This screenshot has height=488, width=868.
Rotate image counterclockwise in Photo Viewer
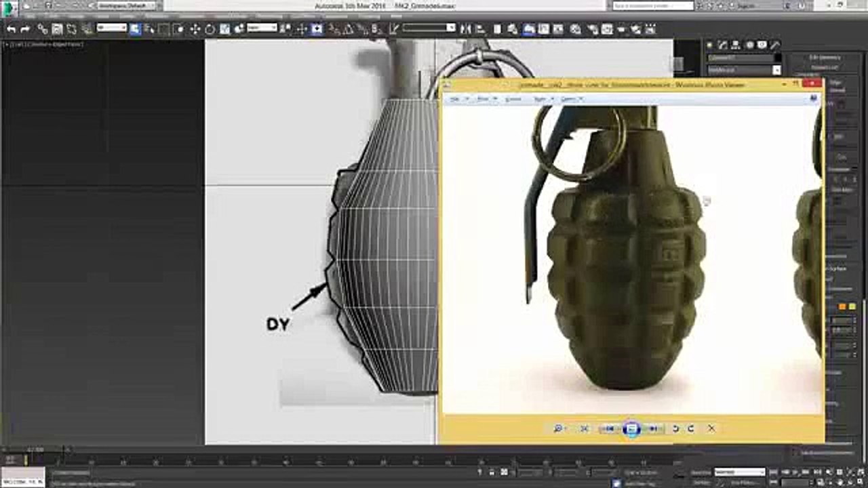675,428
